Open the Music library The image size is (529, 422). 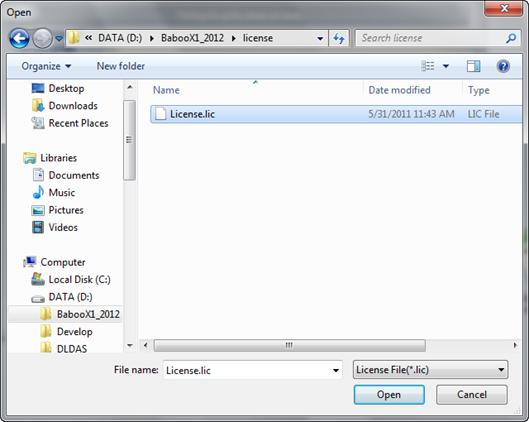click(x=62, y=193)
